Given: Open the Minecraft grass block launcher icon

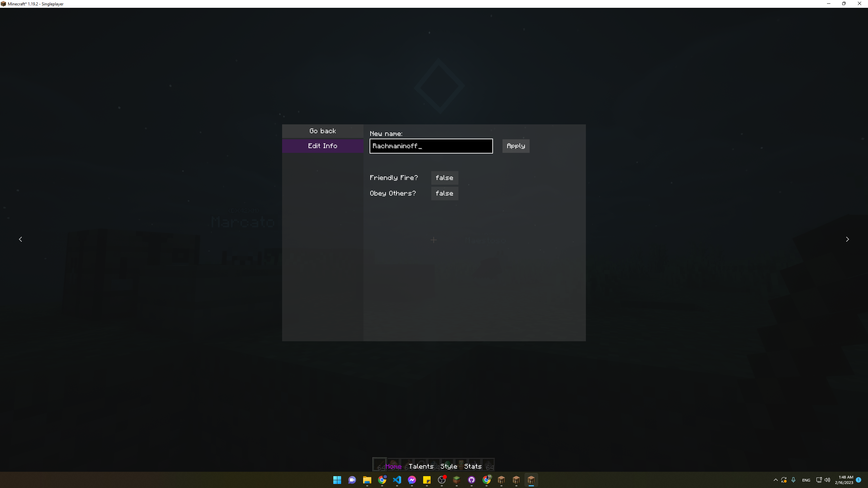Looking at the screenshot, I should click(457, 480).
